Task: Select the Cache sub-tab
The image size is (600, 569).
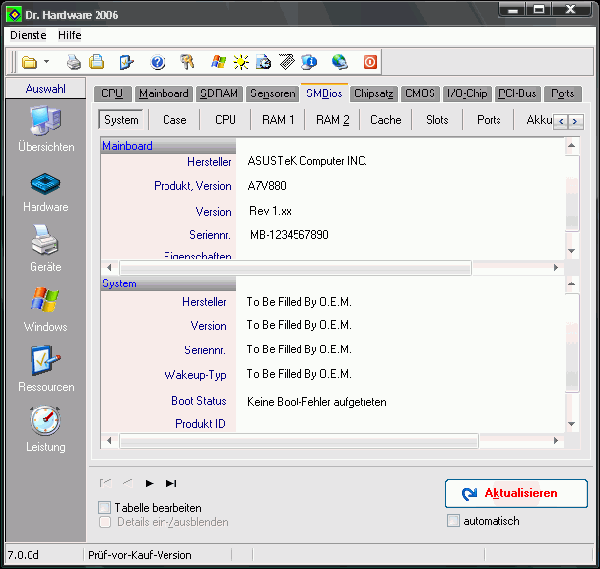Action: (x=386, y=120)
